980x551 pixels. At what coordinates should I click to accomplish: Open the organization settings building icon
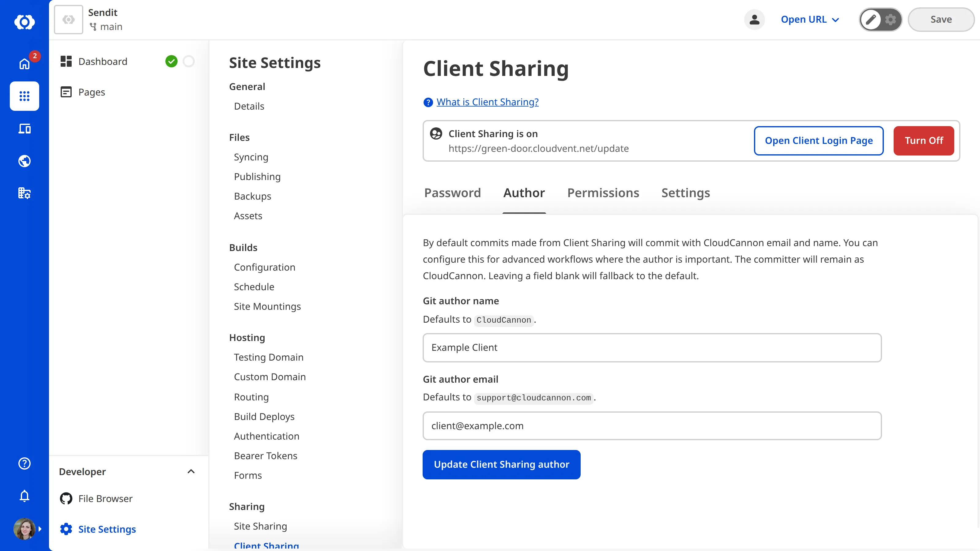(24, 193)
